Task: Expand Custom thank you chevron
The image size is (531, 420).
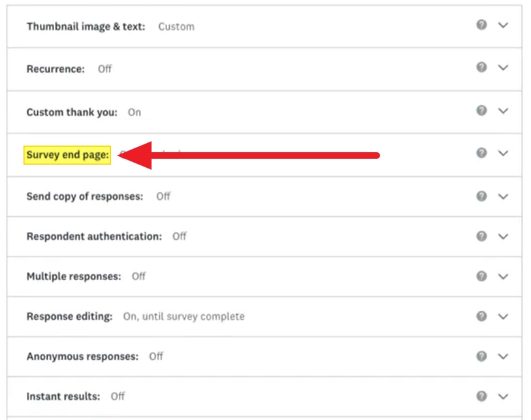Action: (502, 110)
